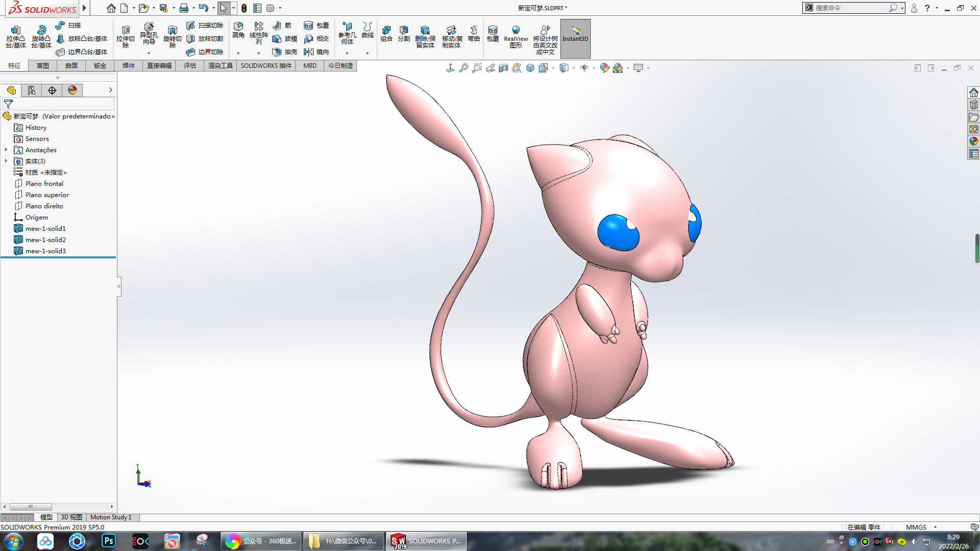Choose the 扫描切除 swept cut feature
This screenshot has height=551, width=980.
tap(204, 25)
